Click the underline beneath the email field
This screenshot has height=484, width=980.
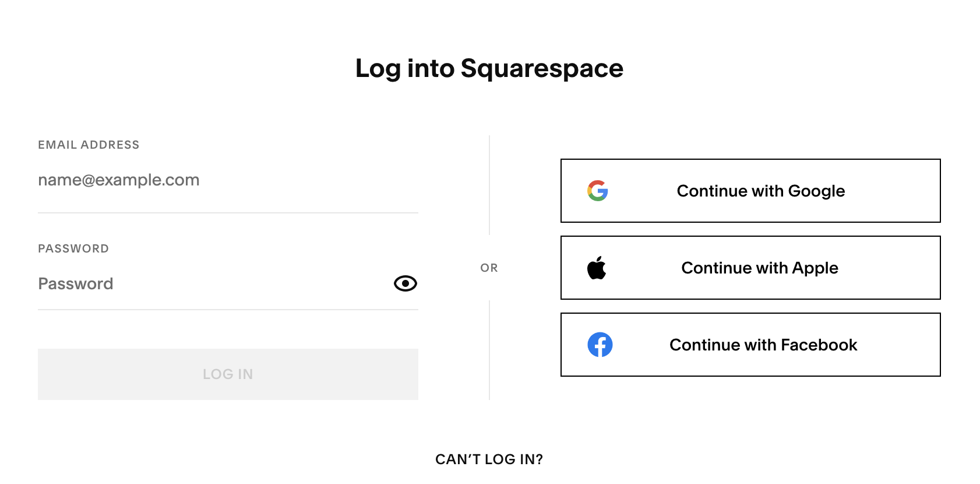coord(228,213)
